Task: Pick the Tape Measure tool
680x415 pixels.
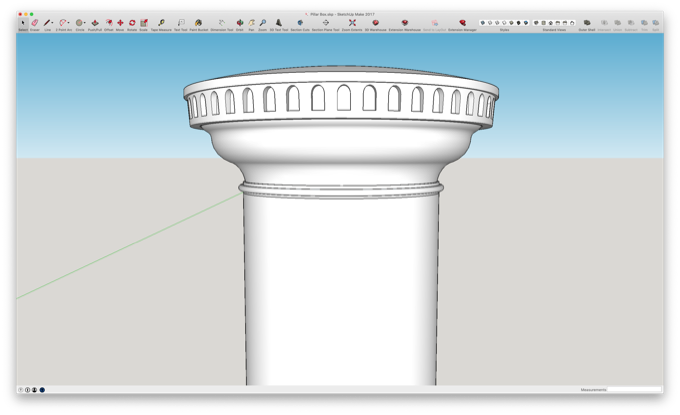Action: pos(161,23)
